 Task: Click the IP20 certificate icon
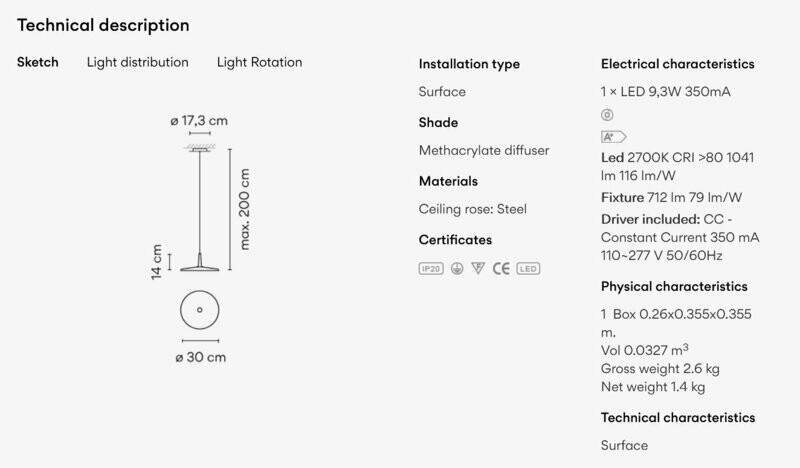[x=431, y=268]
